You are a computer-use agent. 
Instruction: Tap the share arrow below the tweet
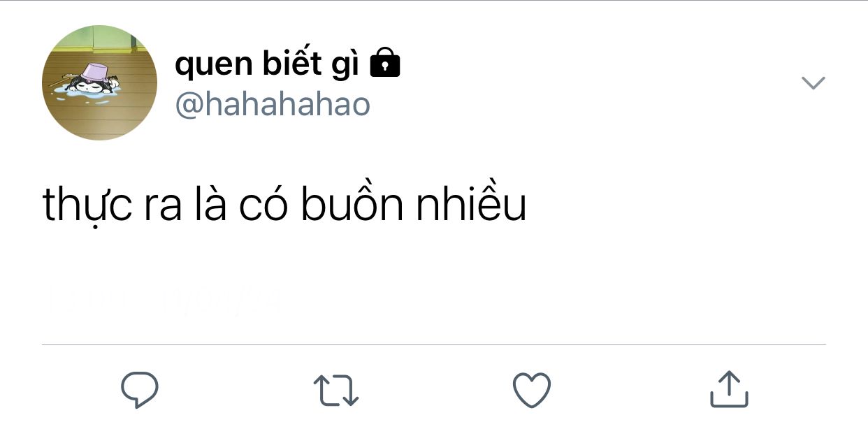(x=729, y=390)
